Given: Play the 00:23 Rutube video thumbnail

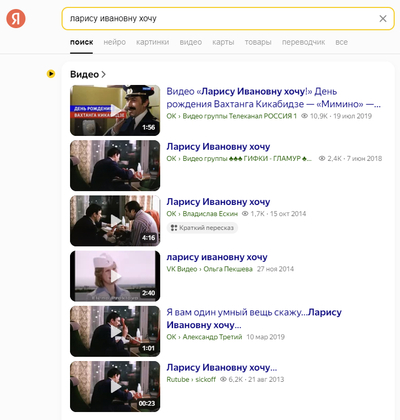Looking at the screenshot, I should click(115, 387).
